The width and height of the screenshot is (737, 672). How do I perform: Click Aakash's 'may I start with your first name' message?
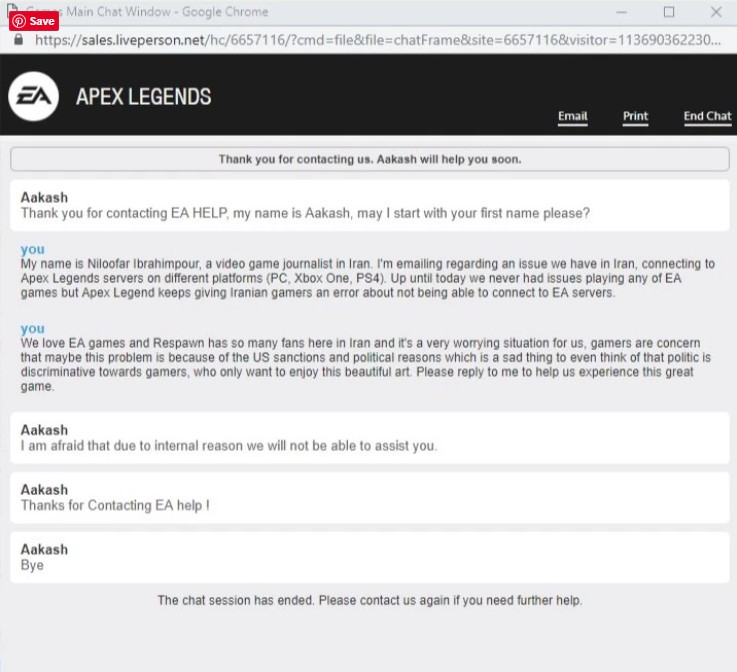point(370,205)
